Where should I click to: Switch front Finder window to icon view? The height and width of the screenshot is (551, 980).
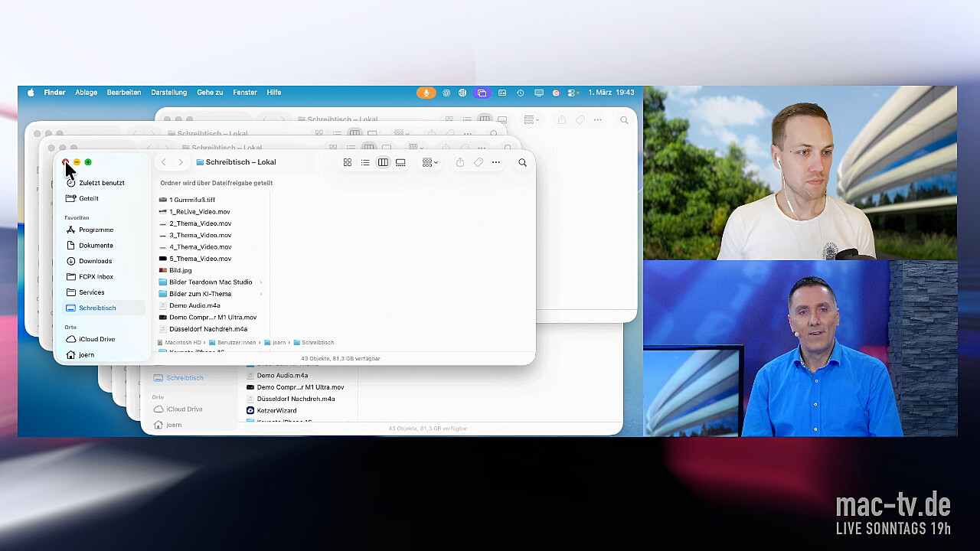348,162
